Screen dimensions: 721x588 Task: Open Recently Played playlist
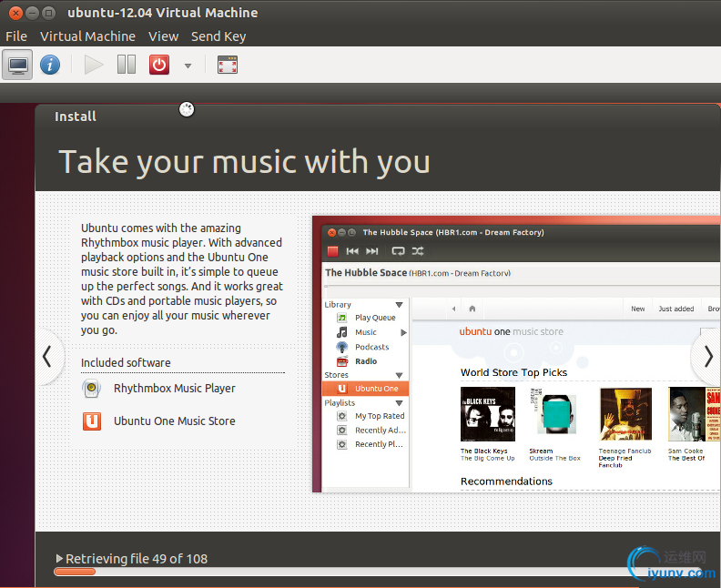tap(379, 444)
